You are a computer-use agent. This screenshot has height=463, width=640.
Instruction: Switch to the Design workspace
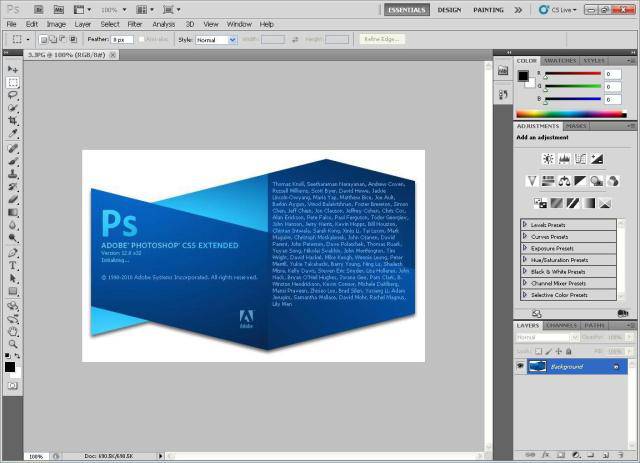point(449,10)
